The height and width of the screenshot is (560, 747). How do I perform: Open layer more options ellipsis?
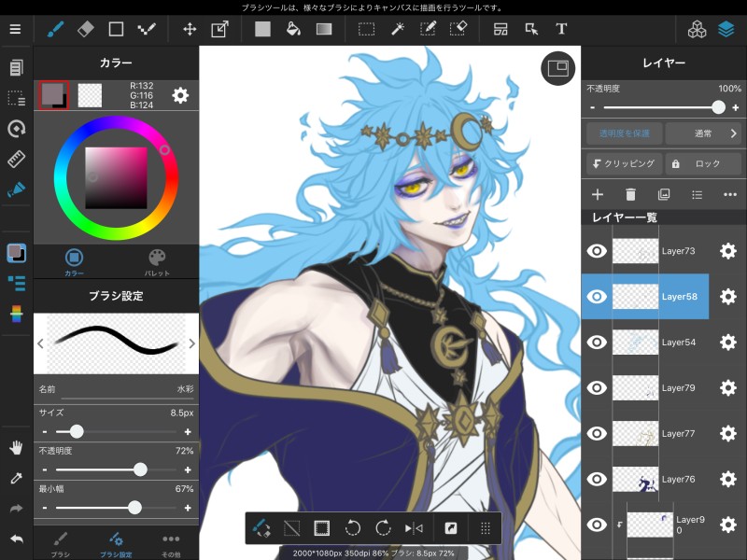(730, 194)
